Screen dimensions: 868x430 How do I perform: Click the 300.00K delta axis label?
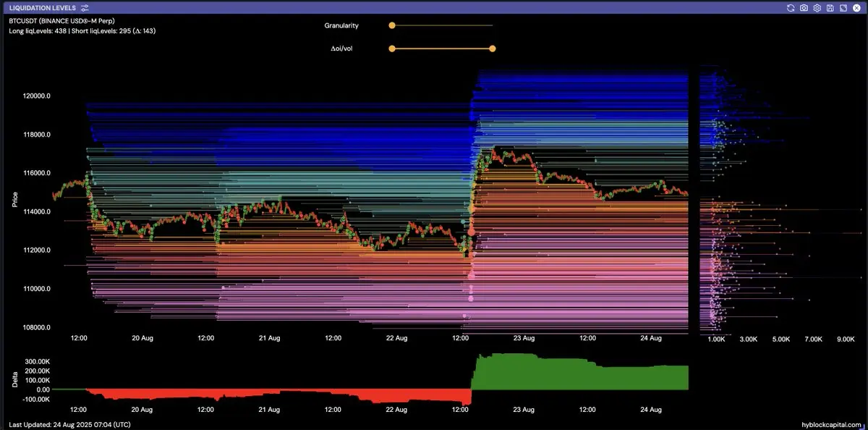click(37, 361)
